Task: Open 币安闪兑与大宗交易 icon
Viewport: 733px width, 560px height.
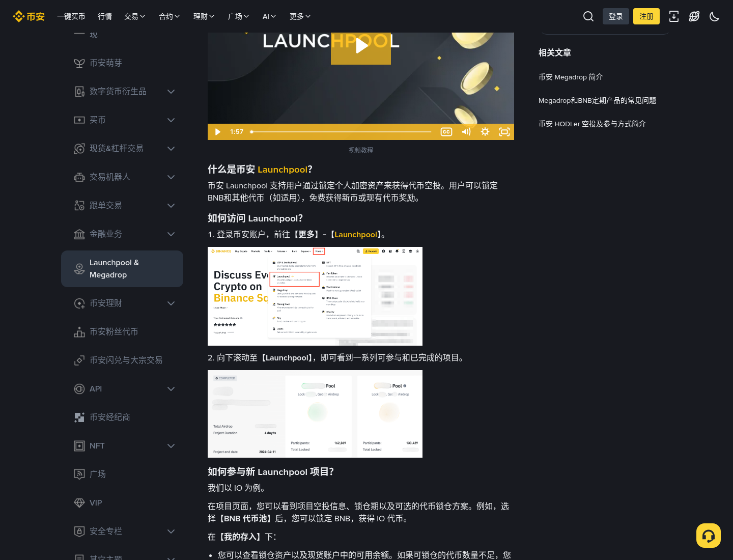Action: 79,360
